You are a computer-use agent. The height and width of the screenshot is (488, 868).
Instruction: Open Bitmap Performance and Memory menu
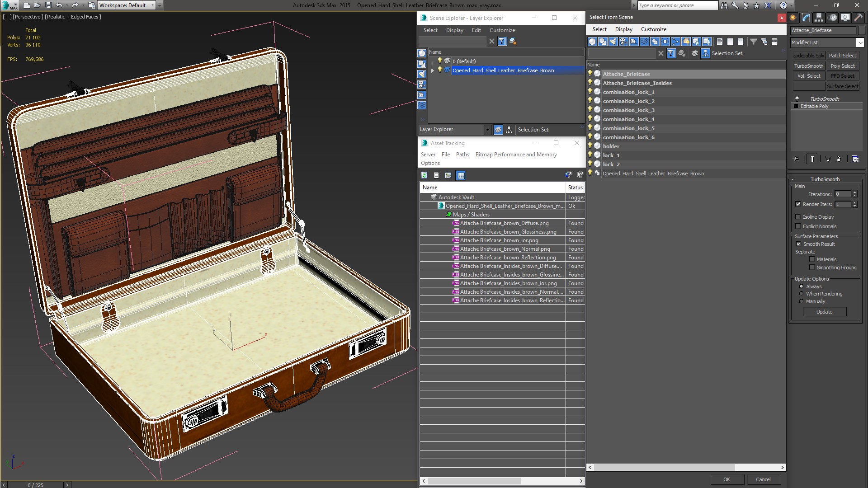[x=516, y=155]
